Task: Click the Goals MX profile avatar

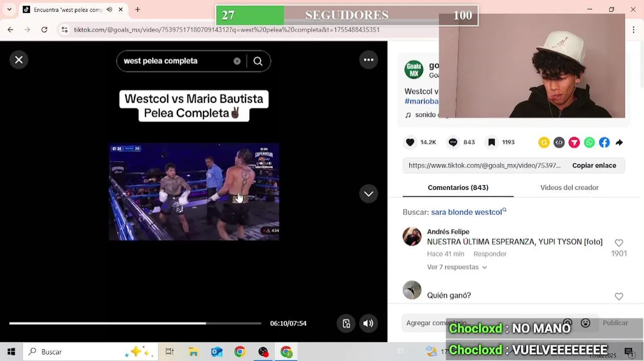Action: (414, 70)
